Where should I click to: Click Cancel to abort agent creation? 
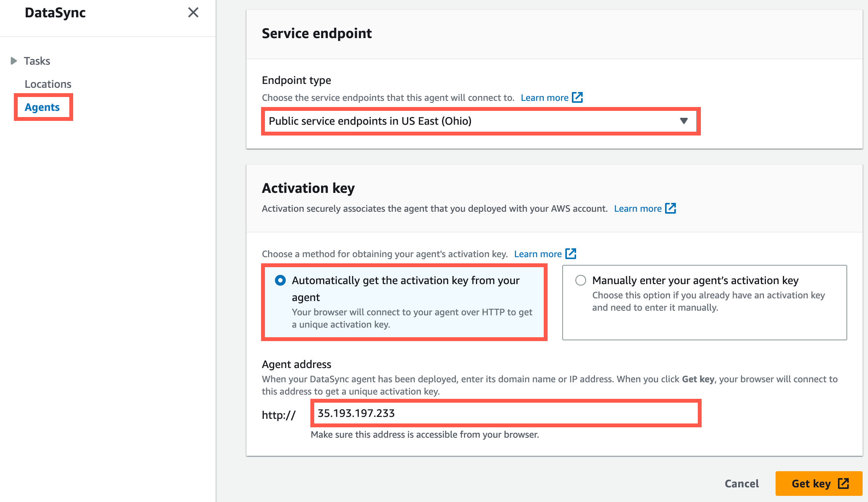point(741,484)
